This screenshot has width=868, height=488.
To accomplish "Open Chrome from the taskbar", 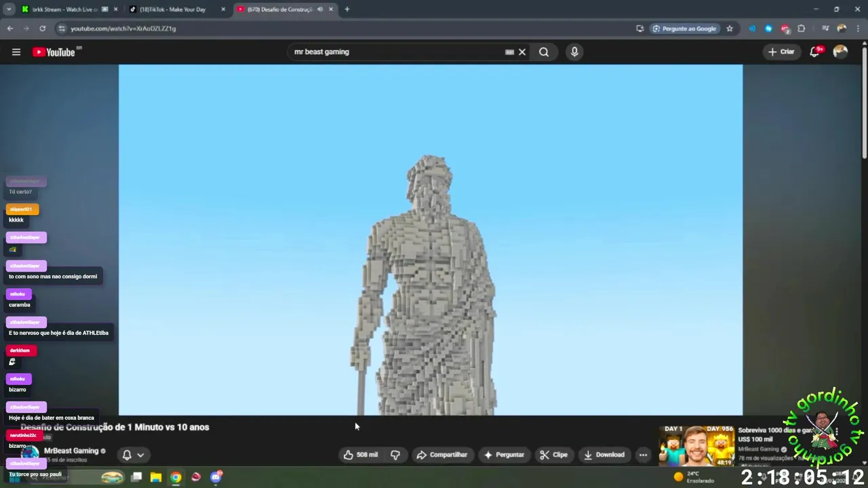I will pos(176,477).
